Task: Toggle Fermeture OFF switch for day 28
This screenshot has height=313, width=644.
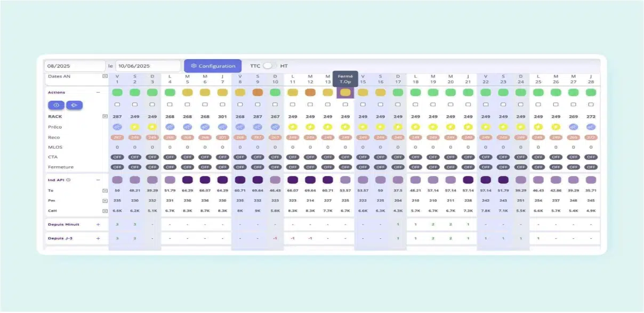Action: point(591,167)
